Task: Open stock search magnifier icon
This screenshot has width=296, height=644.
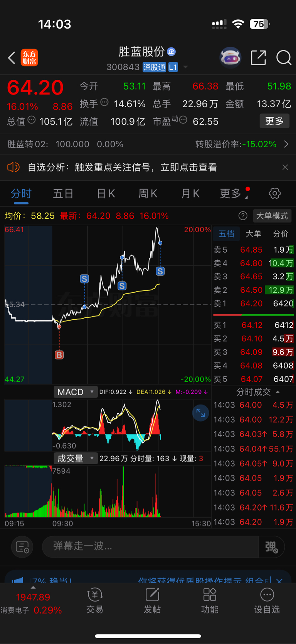Action: pos(284,58)
